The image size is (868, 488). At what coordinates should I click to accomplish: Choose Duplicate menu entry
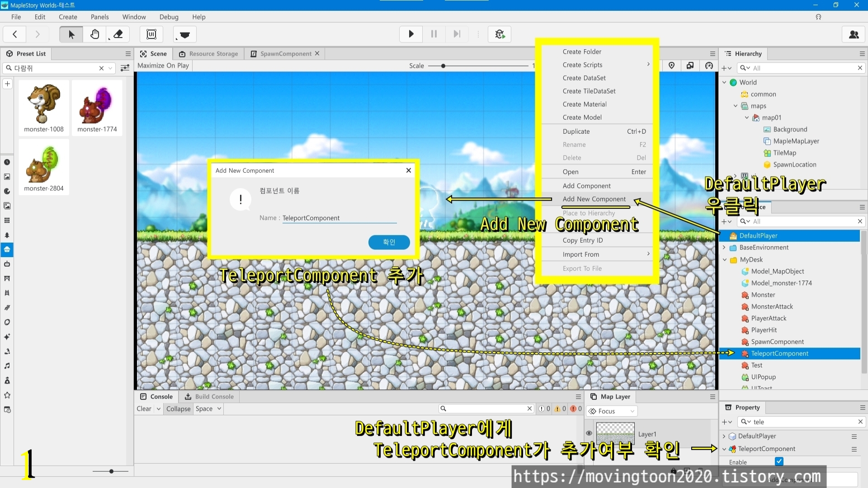coord(597,131)
